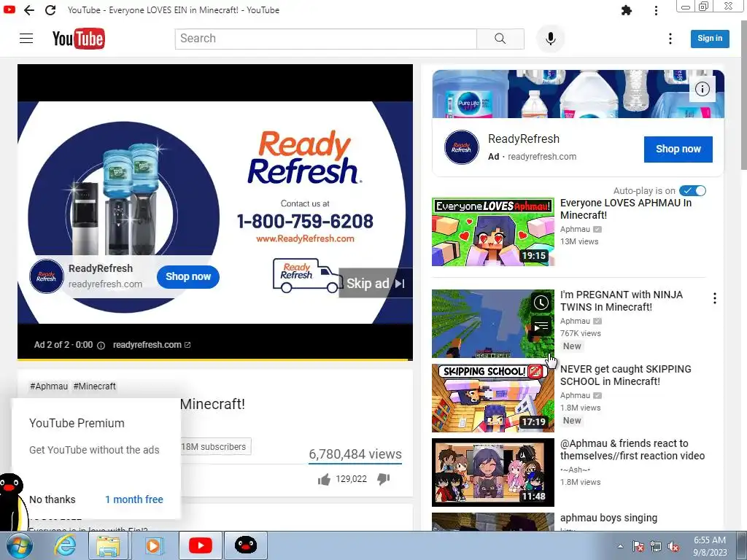Click the #Minecraft hashtag
Viewport: 747px width, 560px height.
(x=94, y=386)
